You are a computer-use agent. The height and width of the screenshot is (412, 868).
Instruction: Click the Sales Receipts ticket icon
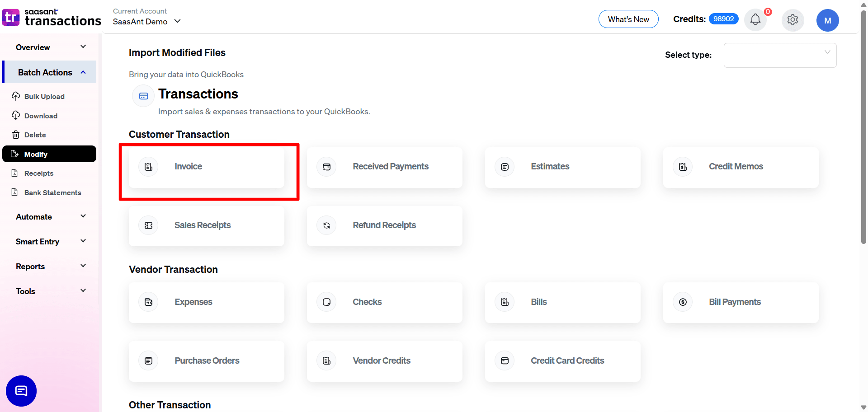tap(149, 225)
